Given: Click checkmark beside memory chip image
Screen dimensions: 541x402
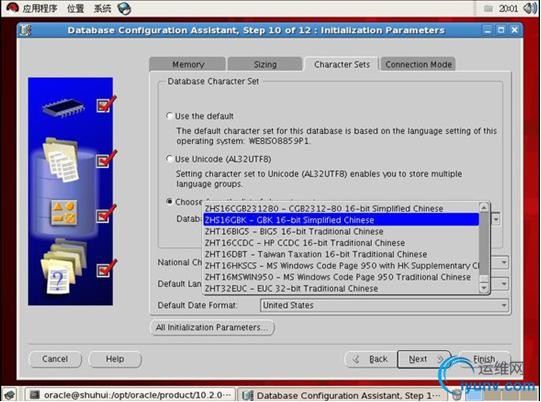Looking at the screenshot, I should click(x=106, y=104).
